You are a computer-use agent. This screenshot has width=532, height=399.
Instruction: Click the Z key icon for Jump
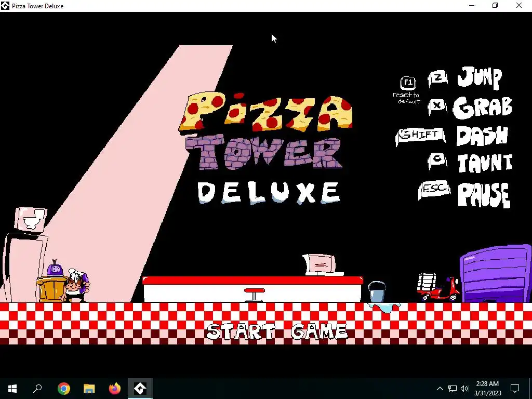(437, 78)
